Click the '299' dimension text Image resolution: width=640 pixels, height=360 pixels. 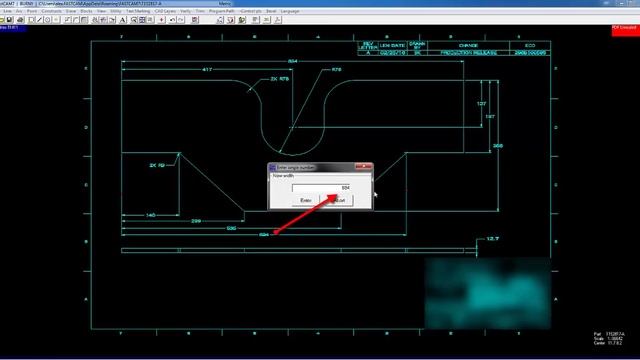click(x=196, y=221)
